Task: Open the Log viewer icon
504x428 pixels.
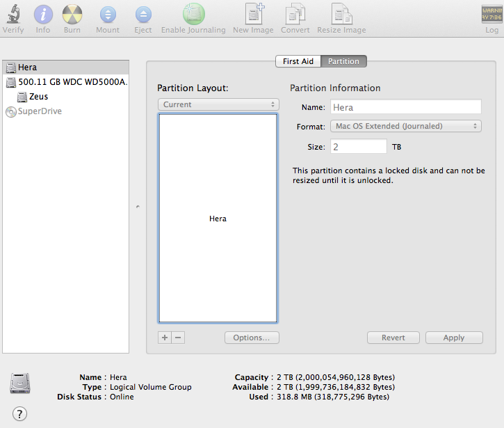Action: tap(492, 14)
